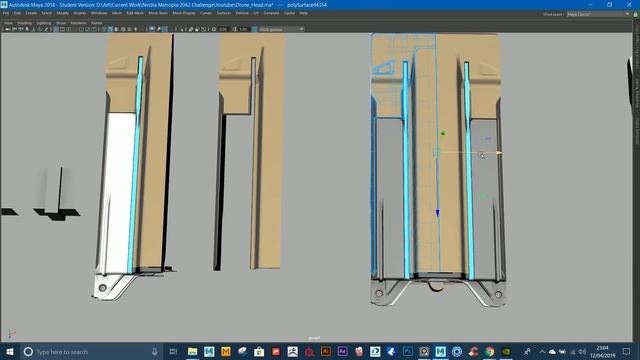Open the Action Center notifications icon
The width and height of the screenshot is (640, 360).
click(627, 351)
